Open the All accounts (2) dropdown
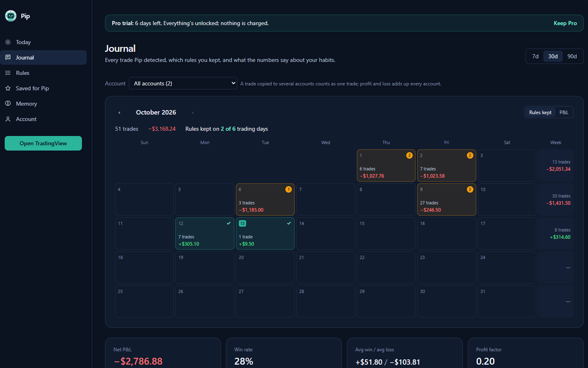Screen dimensions: 588x368 pos(183,83)
